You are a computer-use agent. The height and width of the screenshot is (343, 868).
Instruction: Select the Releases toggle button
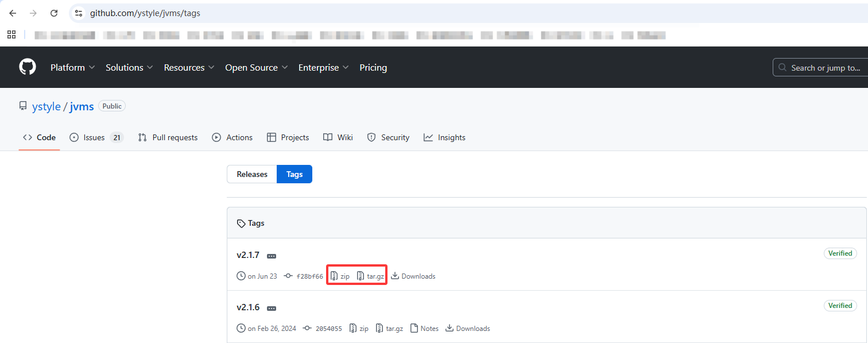click(252, 174)
